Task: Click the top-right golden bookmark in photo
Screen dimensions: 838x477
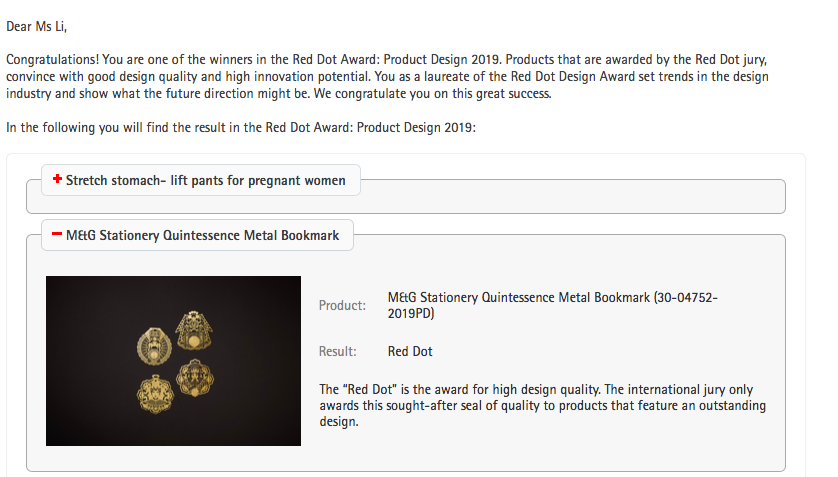Action: coord(192,328)
